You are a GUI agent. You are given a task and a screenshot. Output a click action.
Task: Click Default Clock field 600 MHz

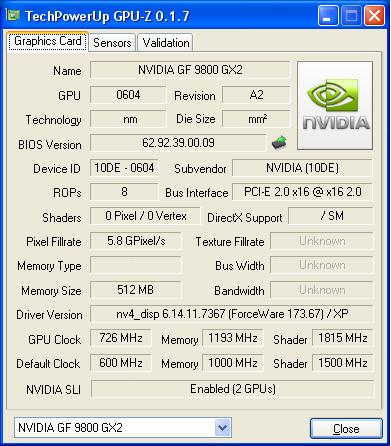[x=121, y=363]
